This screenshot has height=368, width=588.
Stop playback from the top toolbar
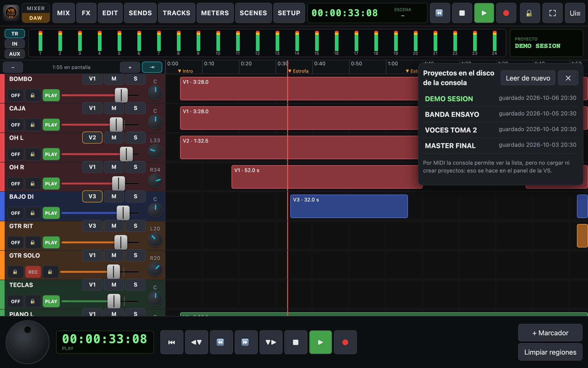[462, 13]
